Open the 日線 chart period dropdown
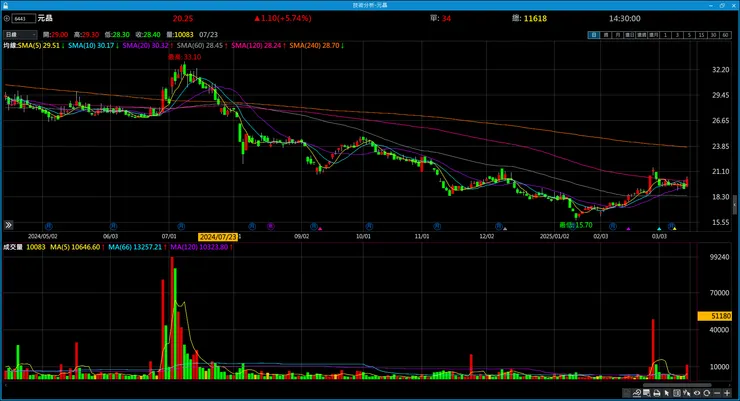 [20, 34]
